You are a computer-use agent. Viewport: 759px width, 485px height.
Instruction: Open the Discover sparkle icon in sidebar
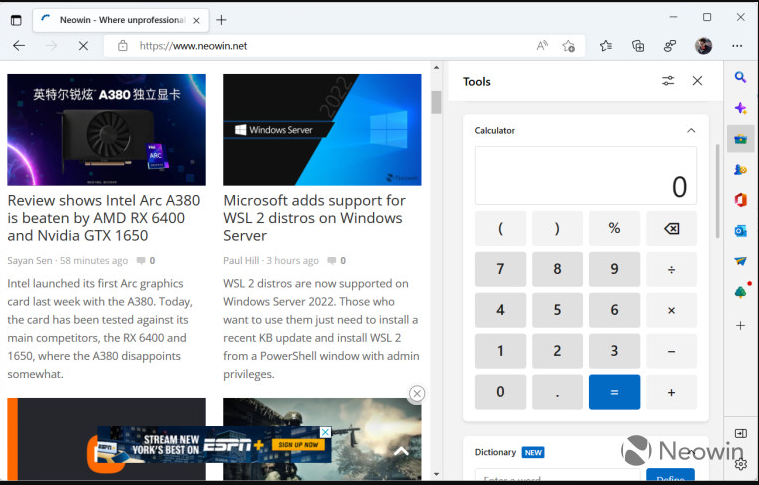pyautogui.click(x=740, y=108)
